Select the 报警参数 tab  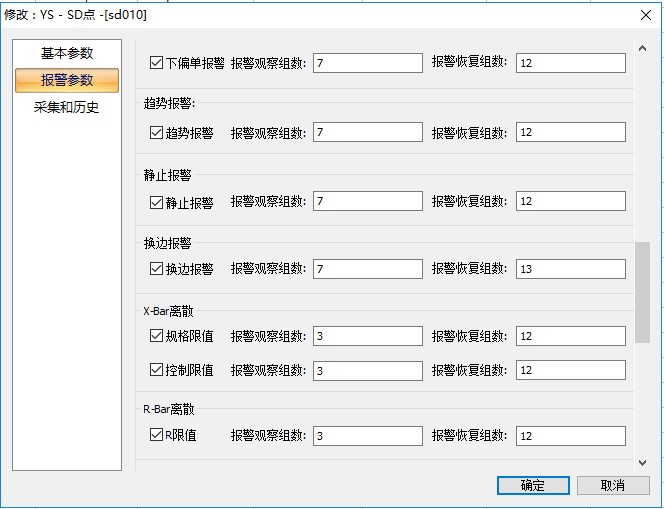click(67, 80)
